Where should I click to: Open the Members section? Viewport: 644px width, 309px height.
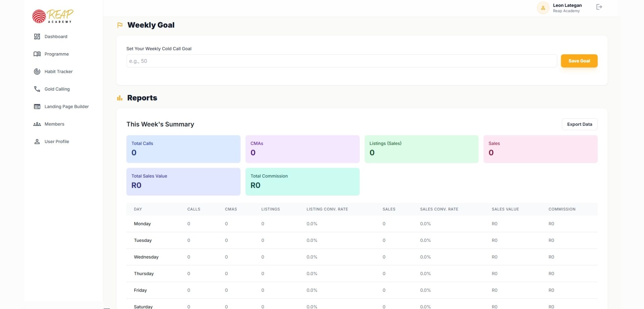pos(54,124)
